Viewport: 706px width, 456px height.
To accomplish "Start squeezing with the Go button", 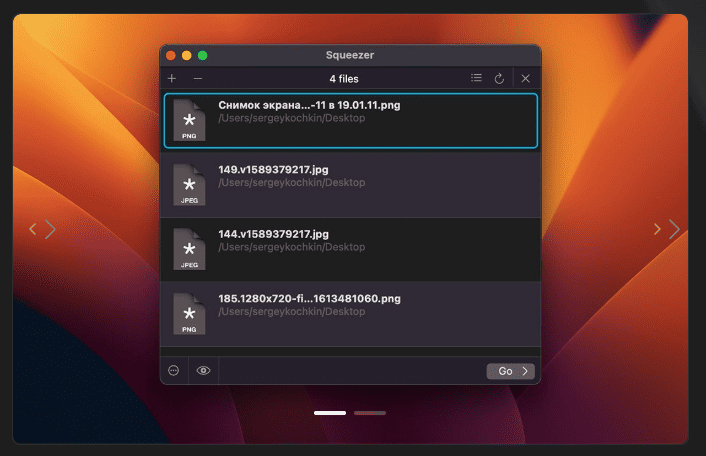I will pos(511,371).
